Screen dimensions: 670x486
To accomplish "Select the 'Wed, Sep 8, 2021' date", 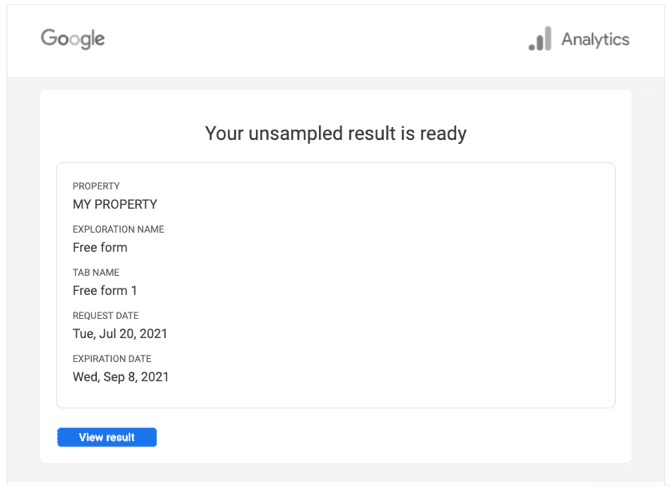I will tap(121, 377).
